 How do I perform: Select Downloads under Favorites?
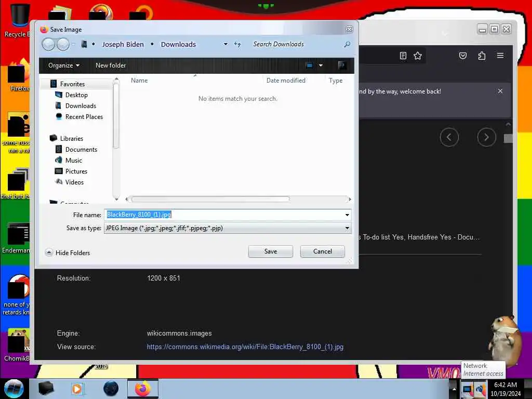click(x=81, y=106)
